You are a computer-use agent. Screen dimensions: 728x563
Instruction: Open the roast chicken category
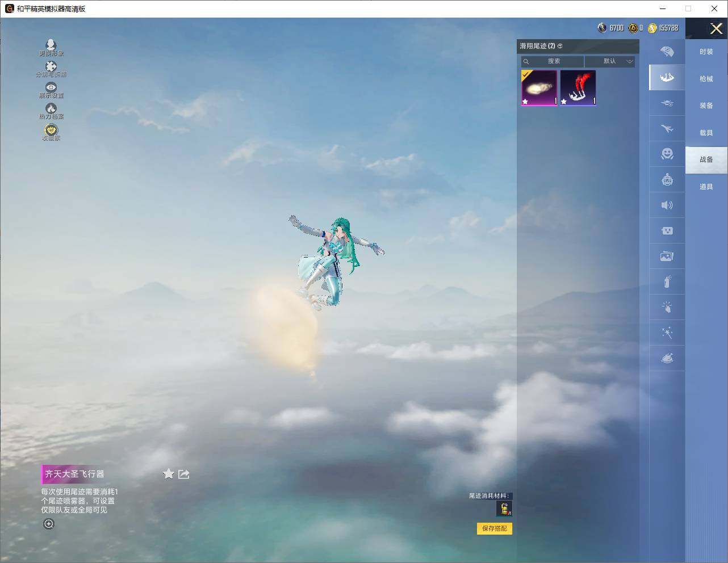(x=667, y=358)
